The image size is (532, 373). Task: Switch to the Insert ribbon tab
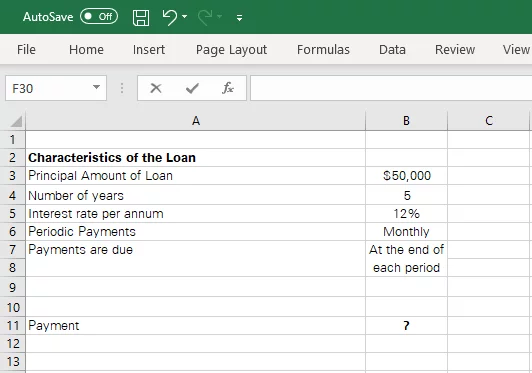click(x=149, y=50)
